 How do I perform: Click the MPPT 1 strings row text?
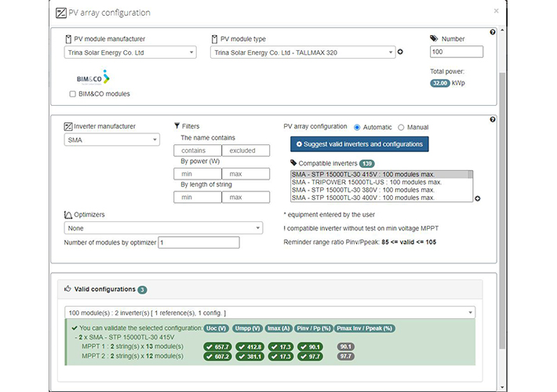tap(133, 347)
